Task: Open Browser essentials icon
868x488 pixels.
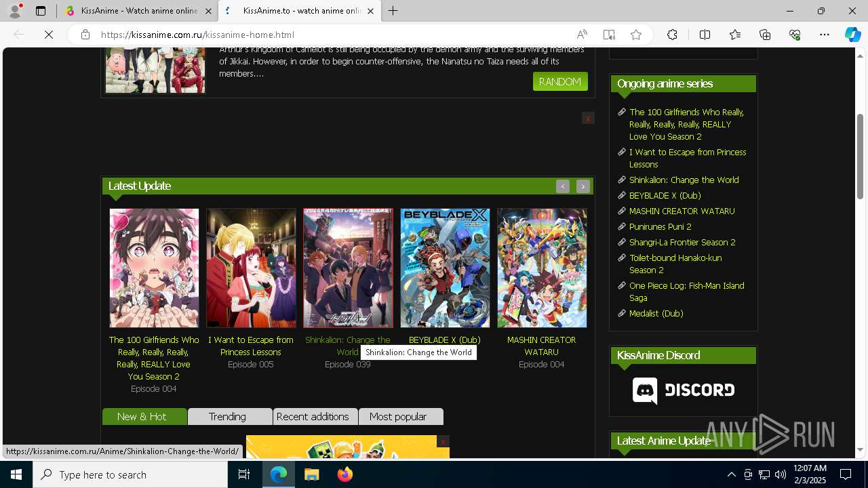Action: (795, 35)
